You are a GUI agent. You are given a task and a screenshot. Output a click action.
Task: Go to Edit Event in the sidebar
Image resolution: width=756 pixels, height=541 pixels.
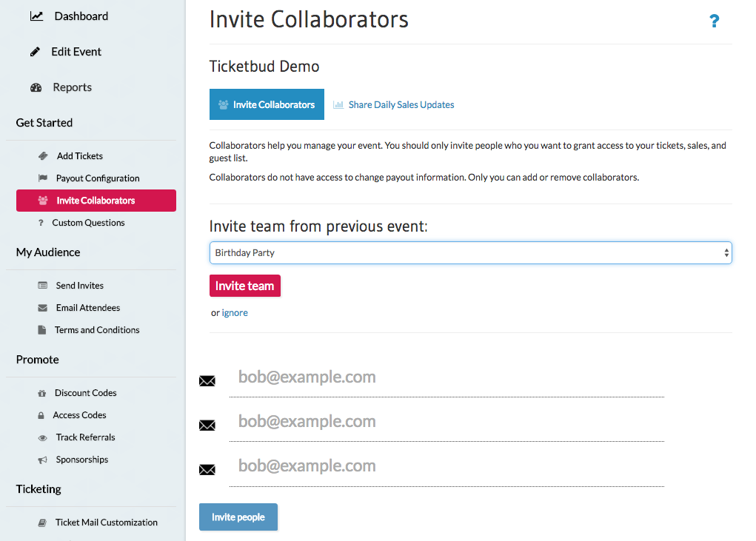tap(76, 52)
